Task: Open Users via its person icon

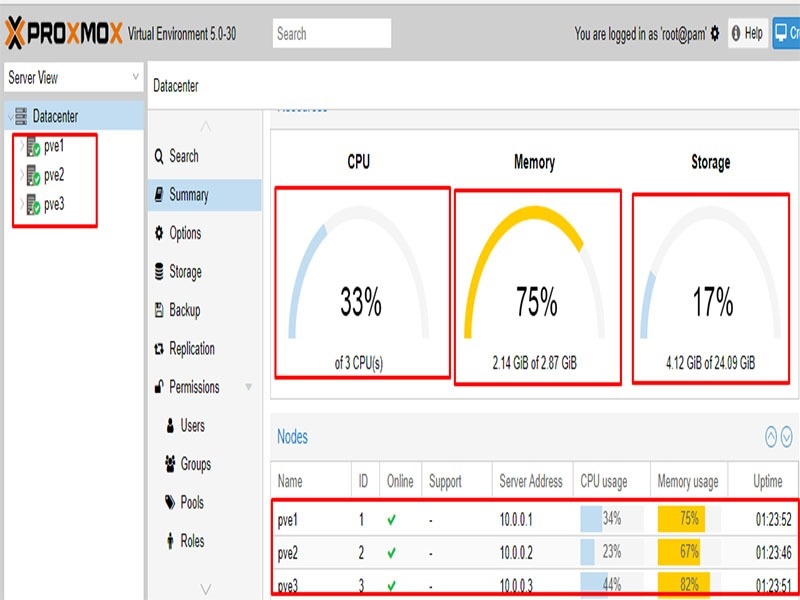Action: [x=170, y=425]
